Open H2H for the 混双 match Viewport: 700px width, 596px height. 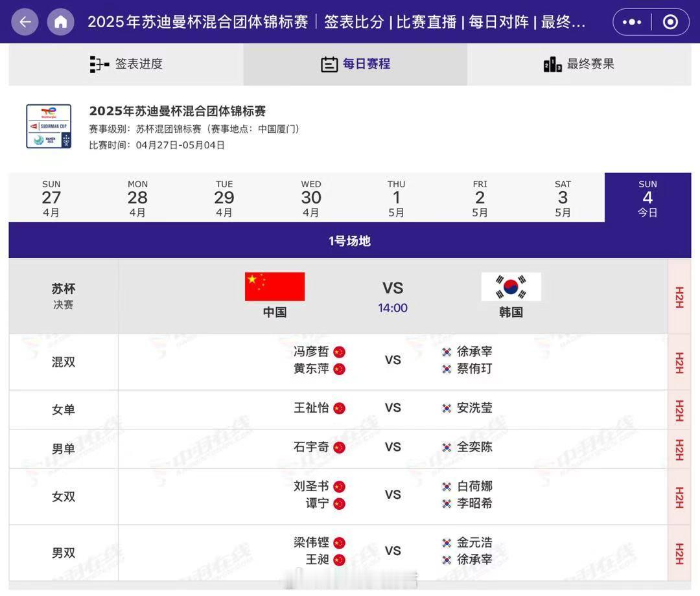pos(679,362)
